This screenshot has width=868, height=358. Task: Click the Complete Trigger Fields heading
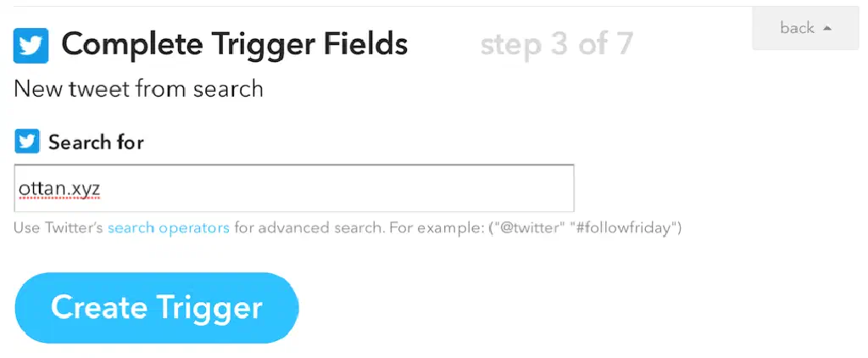pos(234,44)
